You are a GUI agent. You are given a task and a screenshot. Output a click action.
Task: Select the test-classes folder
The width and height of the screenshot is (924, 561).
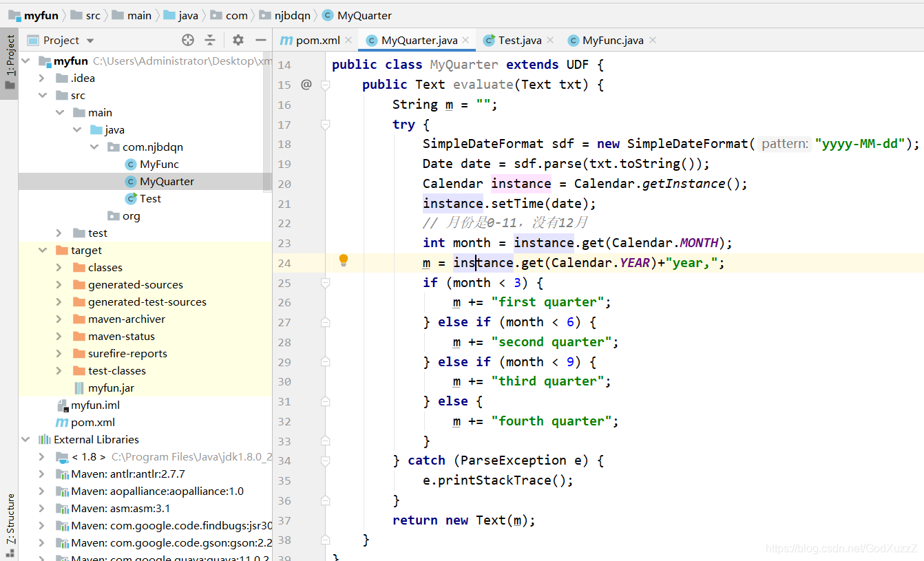pos(109,370)
